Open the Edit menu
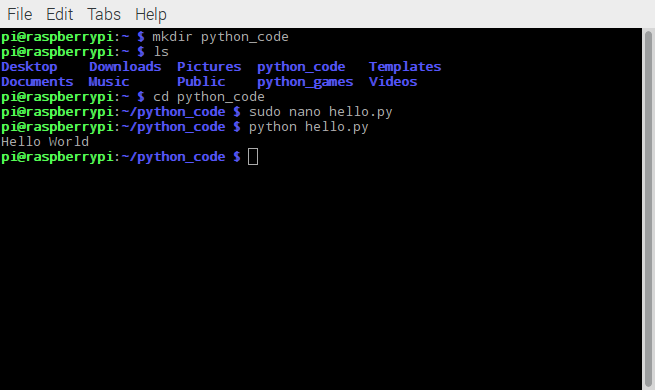Screen dimensions: 655x390 (x=59, y=14)
